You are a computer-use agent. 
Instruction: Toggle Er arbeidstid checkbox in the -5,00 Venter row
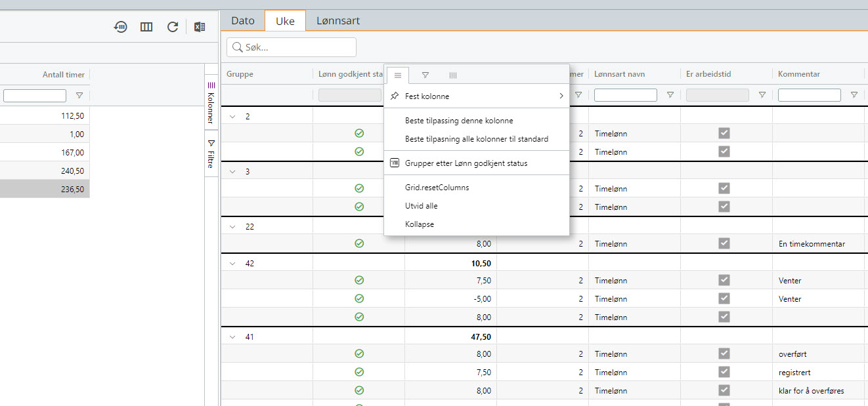724,298
